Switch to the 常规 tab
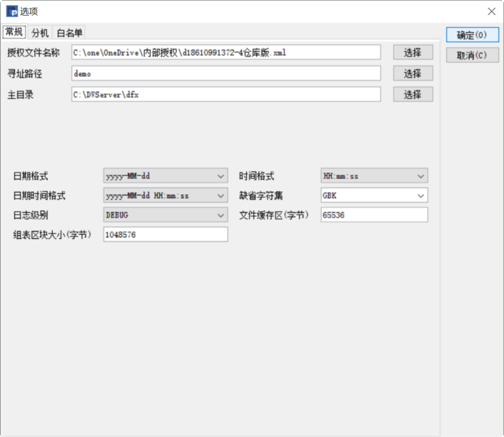The height and width of the screenshot is (437, 504). [x=14, y=32]
